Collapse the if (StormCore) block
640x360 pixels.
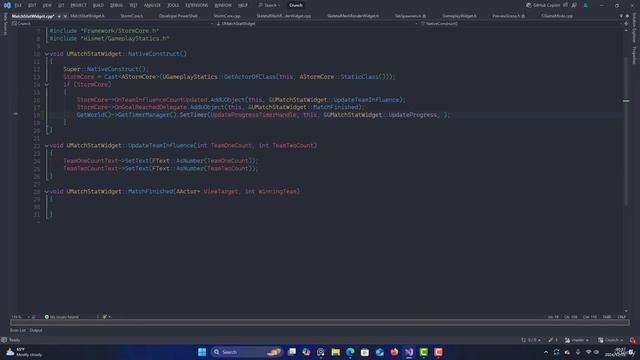[x=47, y=84]
